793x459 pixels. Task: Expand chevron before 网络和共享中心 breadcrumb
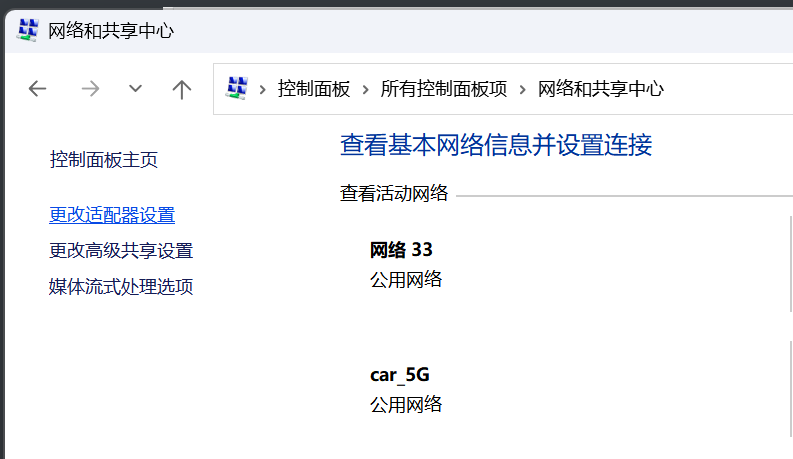522,90
